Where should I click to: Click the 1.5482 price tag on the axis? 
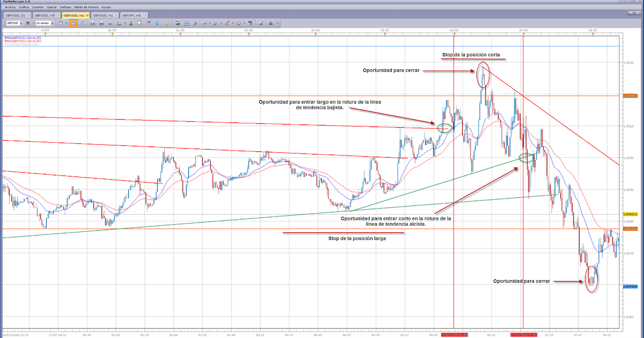coord(630,214)
